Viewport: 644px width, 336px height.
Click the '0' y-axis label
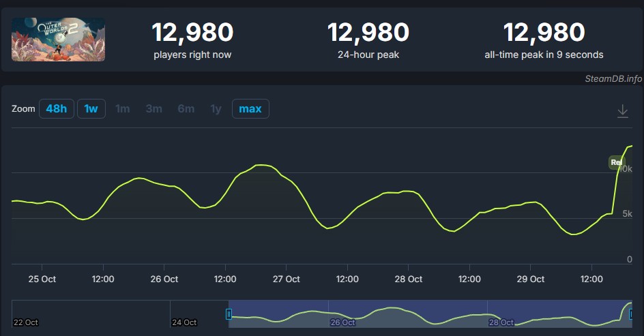[x=630, y=259]
